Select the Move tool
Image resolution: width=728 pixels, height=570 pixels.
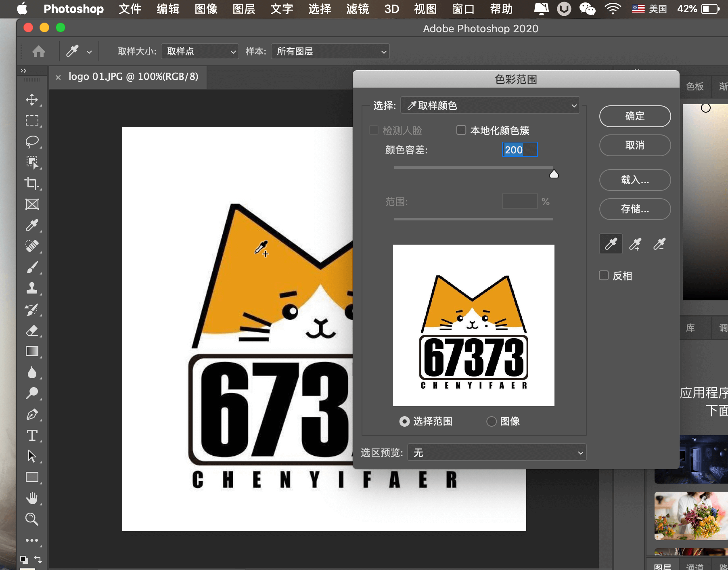click(x=32, y=99)
